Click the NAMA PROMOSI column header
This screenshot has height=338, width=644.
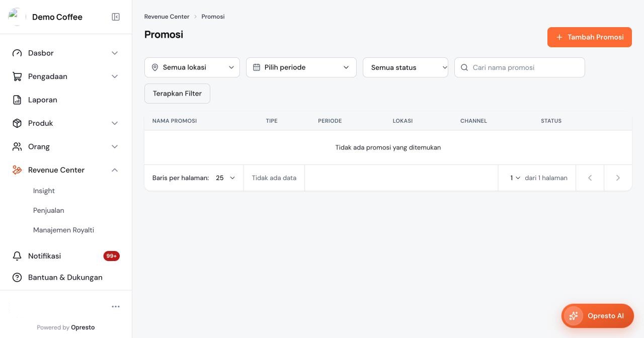(175, 121)
